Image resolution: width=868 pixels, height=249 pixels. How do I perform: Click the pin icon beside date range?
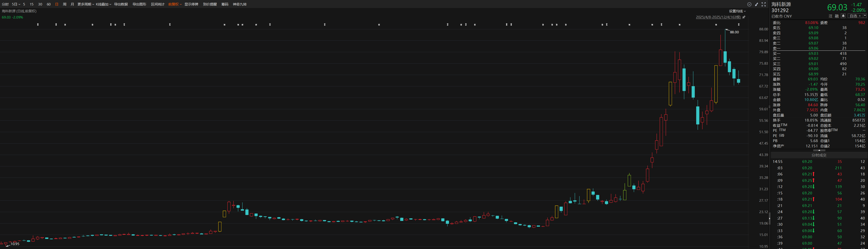pyautogui.click(x=744, y=17)
